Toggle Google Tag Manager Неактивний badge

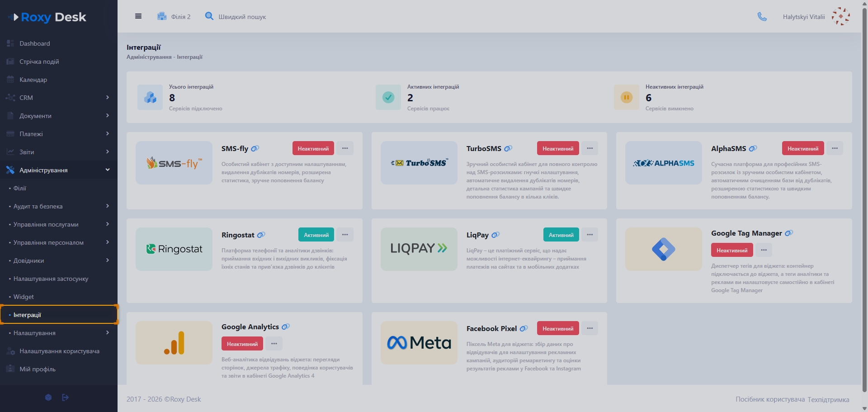[x=732, y=250]
